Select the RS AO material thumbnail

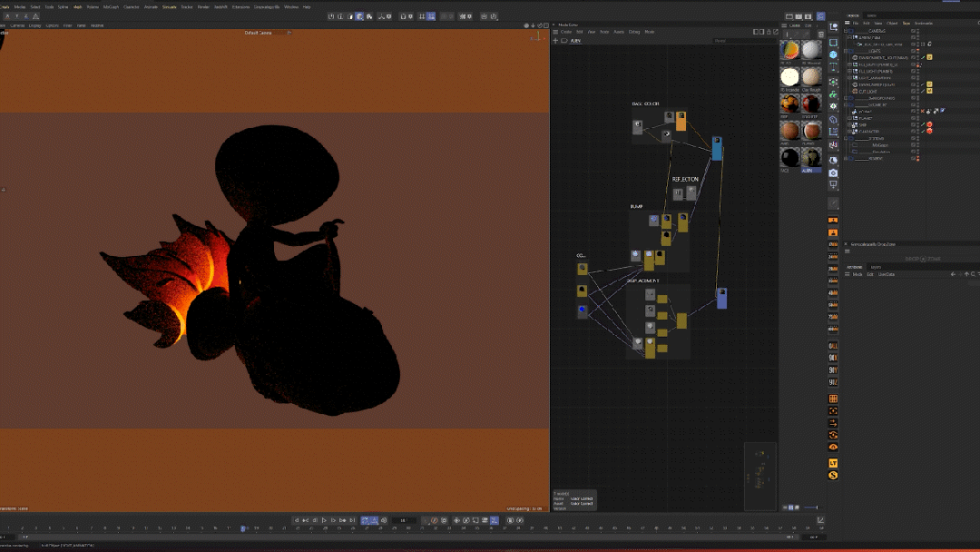coord(789,49)
